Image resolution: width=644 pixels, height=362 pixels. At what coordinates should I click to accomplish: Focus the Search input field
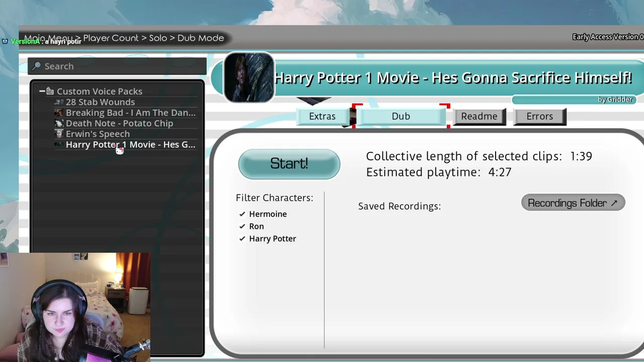(x=117, y=66)
